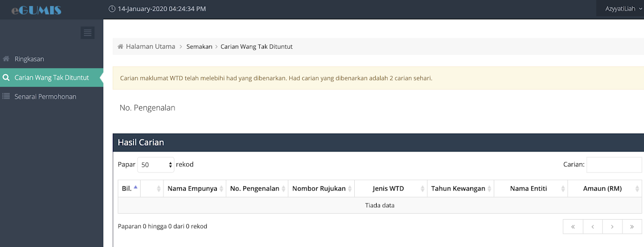644x247 pixels.
Task: Click the Semakan breadcrumb
Action: [199, 47]
